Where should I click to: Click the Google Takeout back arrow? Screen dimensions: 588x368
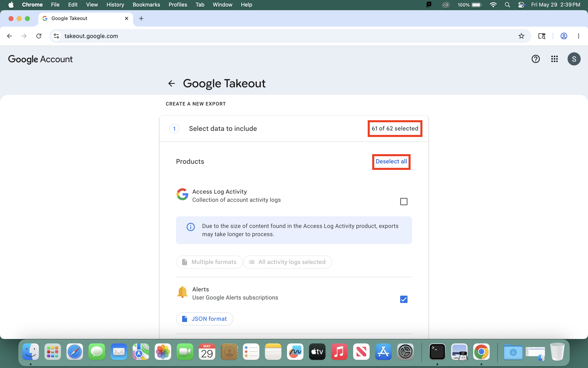(171, 83)
